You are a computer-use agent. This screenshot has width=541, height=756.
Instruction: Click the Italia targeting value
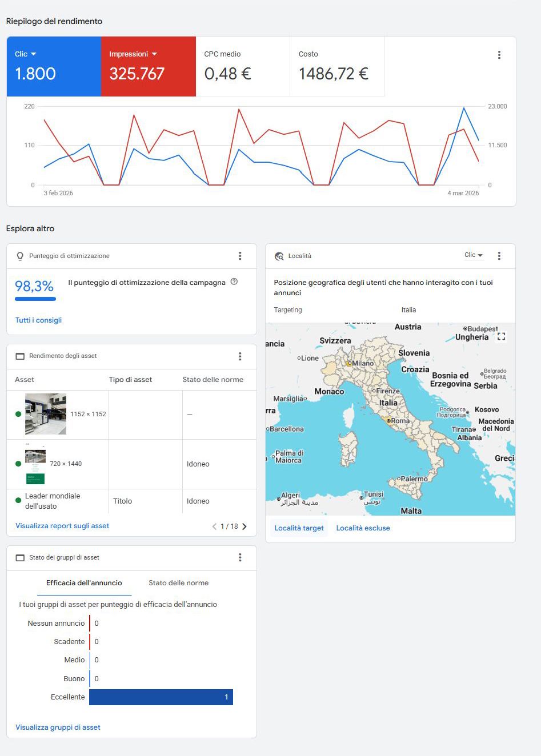point(408,310)
